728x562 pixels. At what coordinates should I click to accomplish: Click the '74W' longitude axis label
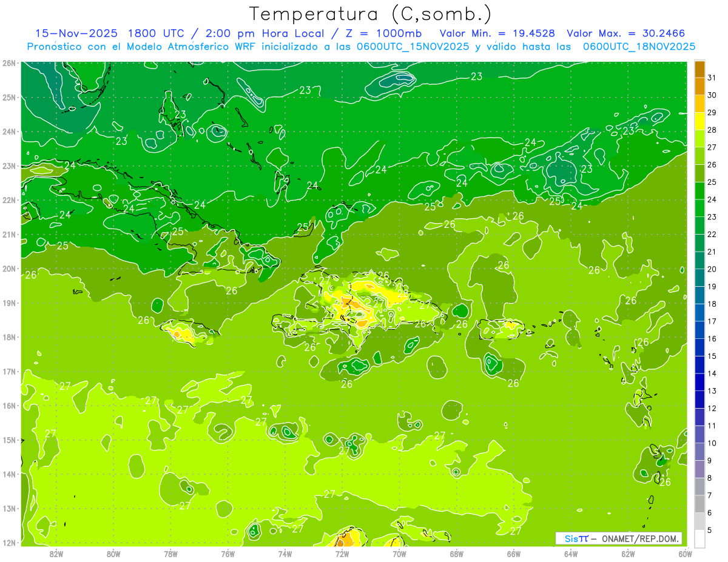(x=285, y=554)
